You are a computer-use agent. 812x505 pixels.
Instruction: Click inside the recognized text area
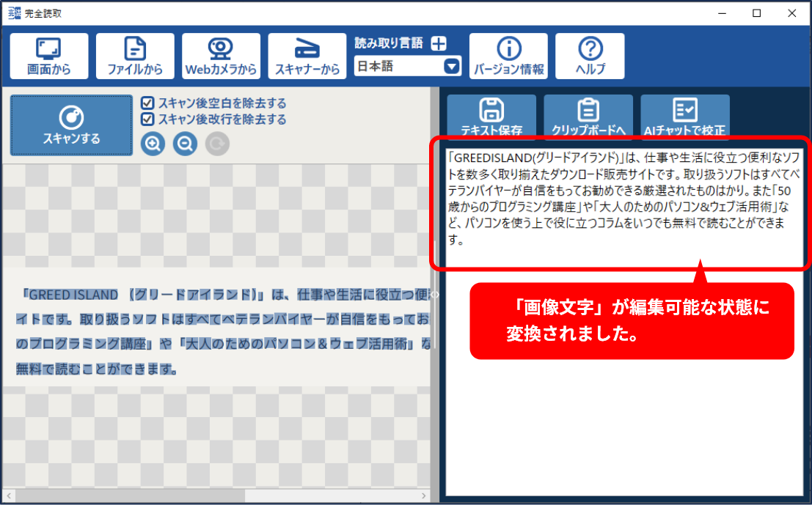(x=624, y=321)
